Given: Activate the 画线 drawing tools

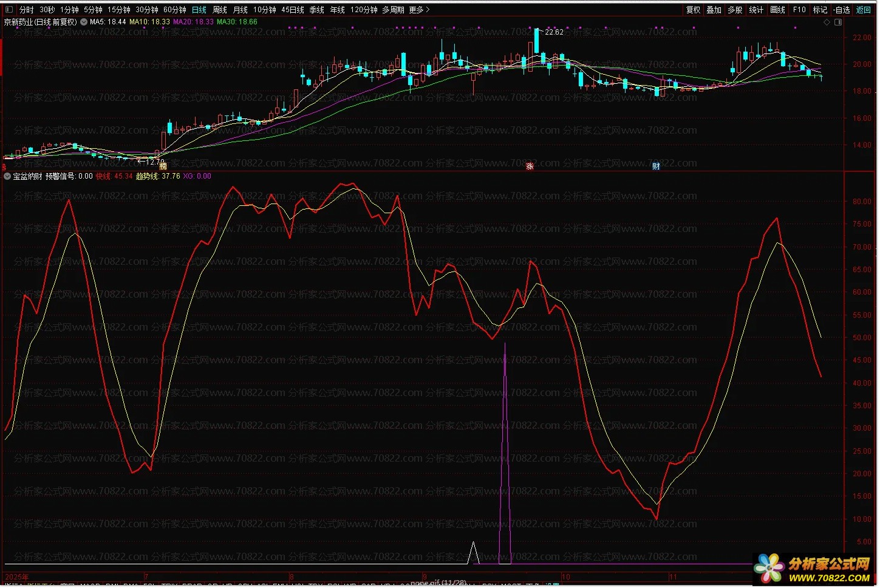Looking at the screenshot, I should click(778, 10).
